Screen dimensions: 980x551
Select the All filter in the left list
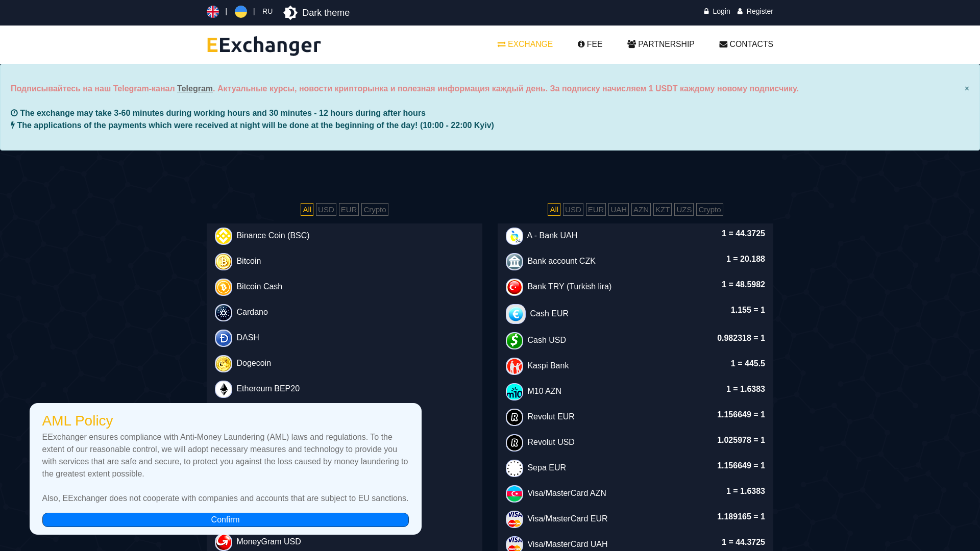(307, 210)
